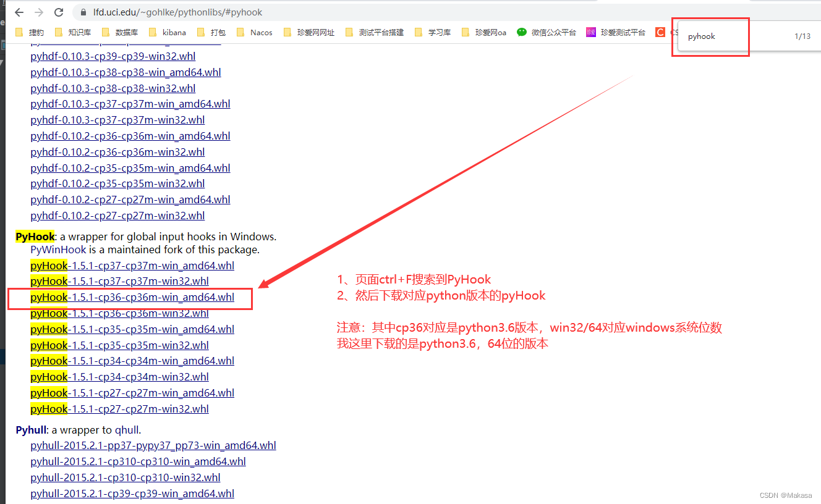Download pyhdf-0.10.3-cp38-cp38-win_amd64.whl
This screenshot has width=821, height=504.
pos(125,72)
